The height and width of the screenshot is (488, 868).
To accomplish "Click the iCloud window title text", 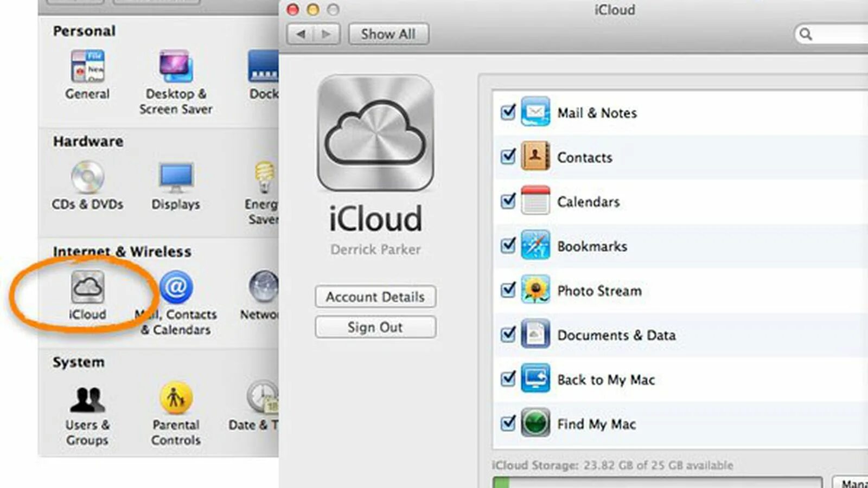I will click(x=615, y=10).
